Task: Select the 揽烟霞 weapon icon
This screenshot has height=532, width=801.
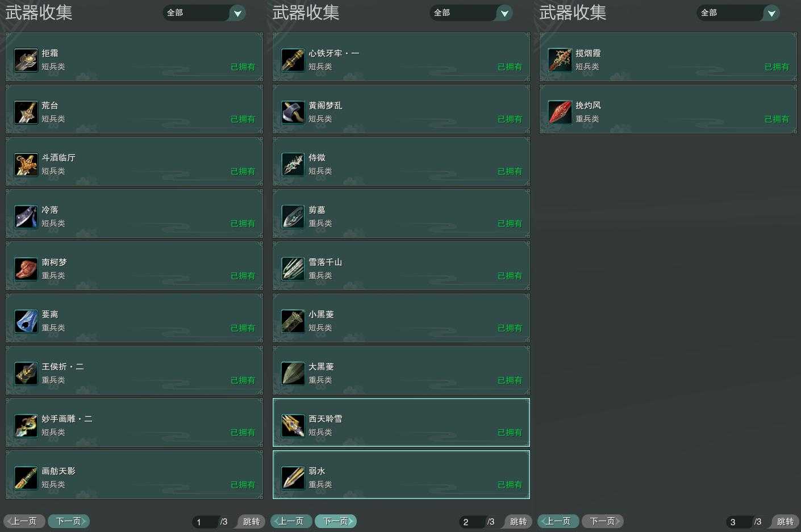Action: [x=560, y=60]
